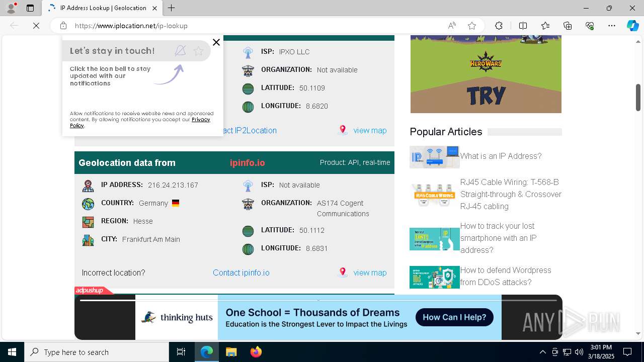Open view map for IP2Location
The image size is (644, 362).
tap(370, 130)
